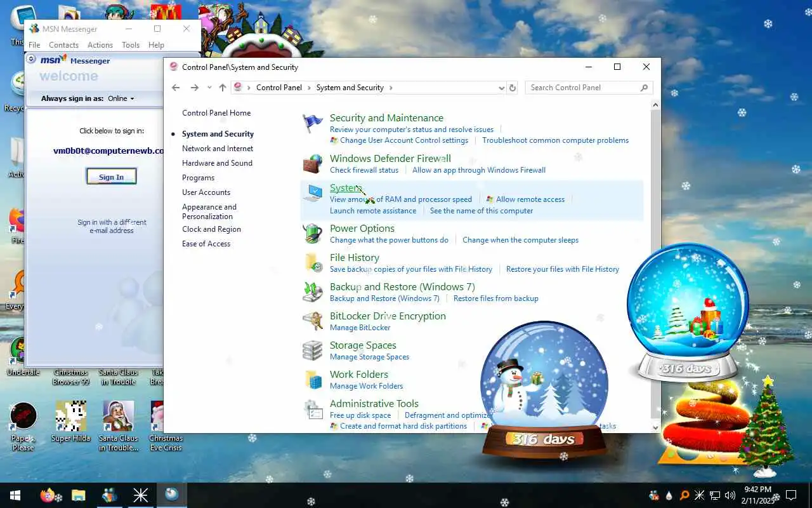Click the System monitor icon
Image resolution: width=812 pixels, height=508 pixels.
(312, 193)
